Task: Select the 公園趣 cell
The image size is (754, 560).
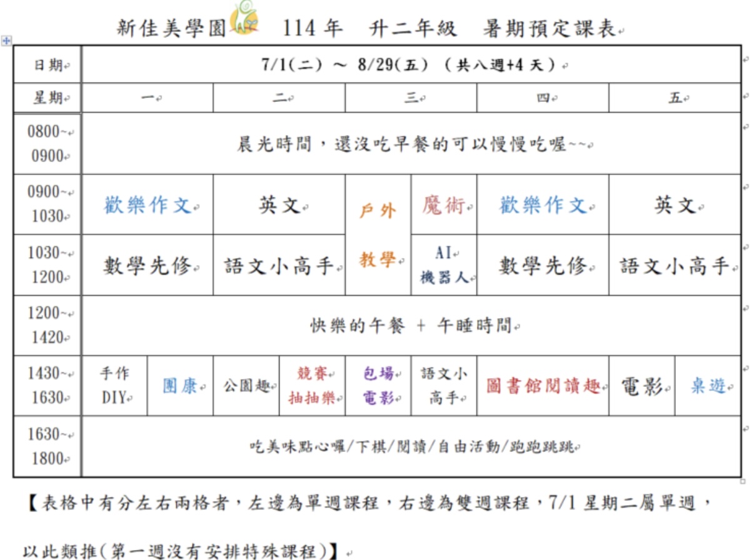Action: click(x=246, y=386)
